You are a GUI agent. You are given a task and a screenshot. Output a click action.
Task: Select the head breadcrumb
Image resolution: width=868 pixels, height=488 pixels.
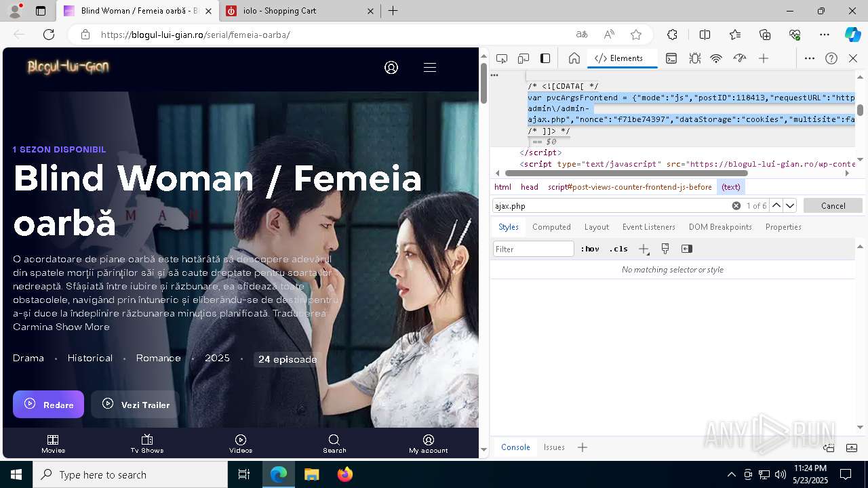point(530,187)
